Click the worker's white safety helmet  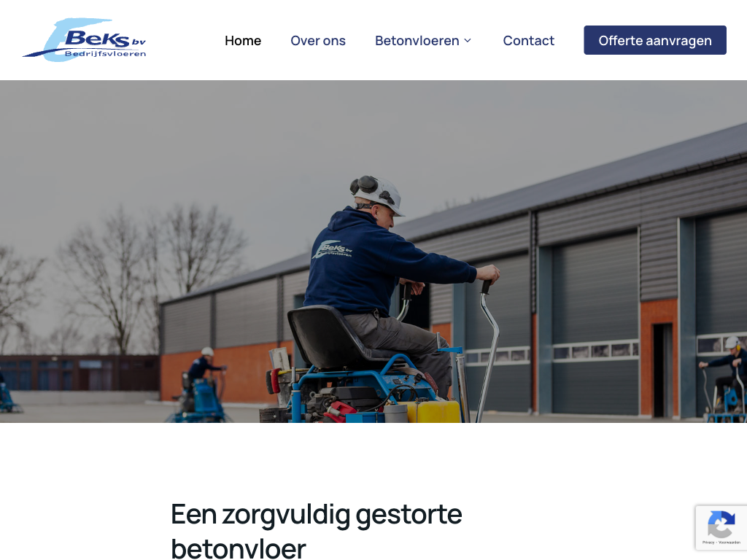tap(377, 194)
